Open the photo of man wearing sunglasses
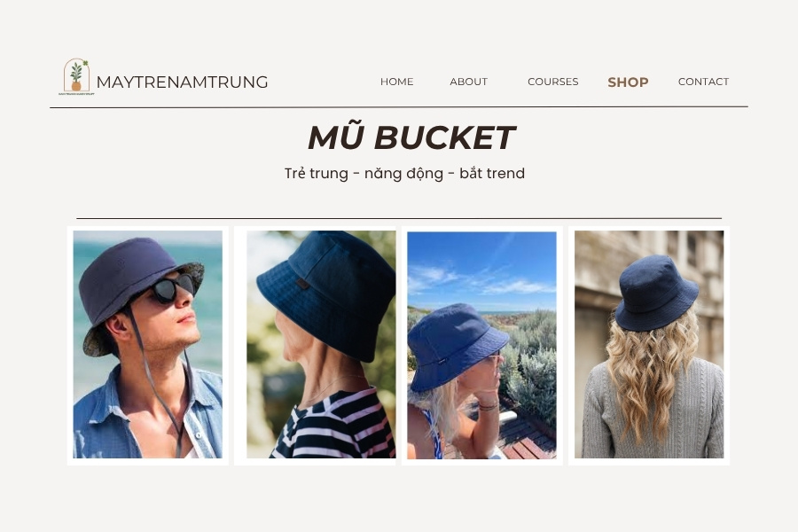The width and height of the screenshot is (798, 532). [147, 345]
